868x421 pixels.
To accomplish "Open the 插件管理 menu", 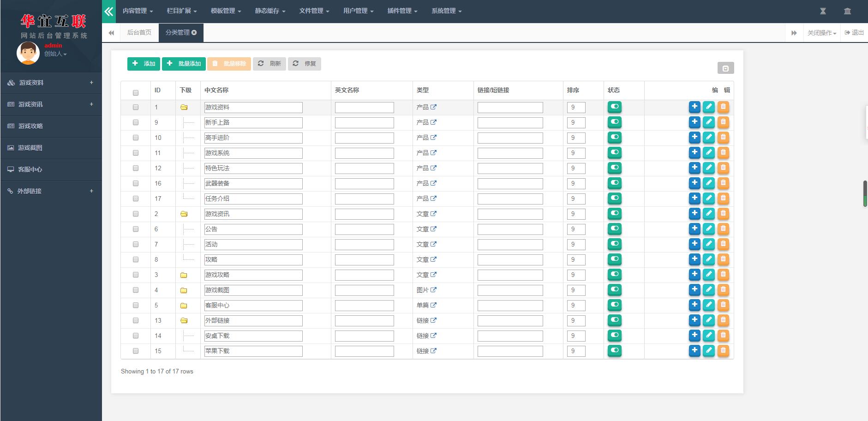I will (x=402, y=11).
